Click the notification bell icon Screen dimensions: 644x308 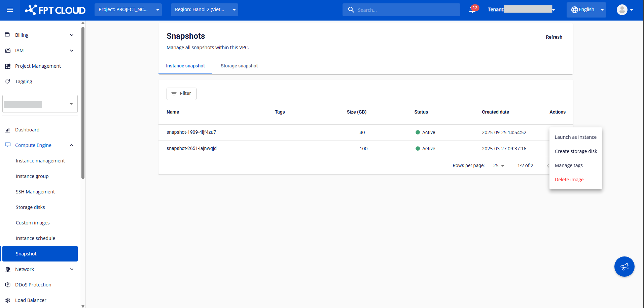(472, 10)
